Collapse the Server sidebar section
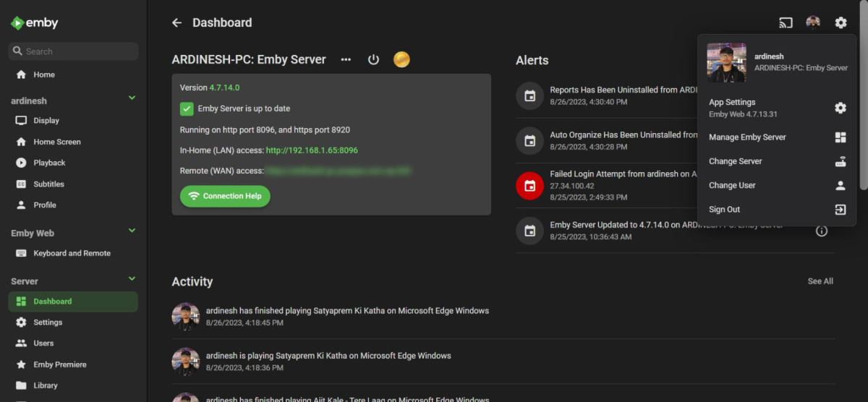Viewport: 868px width, 402px height. click(x=132, y=278)
